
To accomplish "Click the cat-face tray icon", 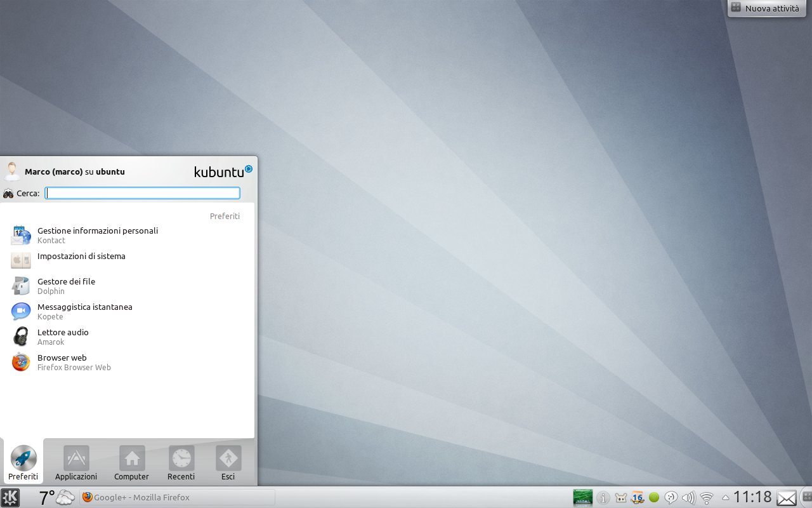I will tap(621, 498).
